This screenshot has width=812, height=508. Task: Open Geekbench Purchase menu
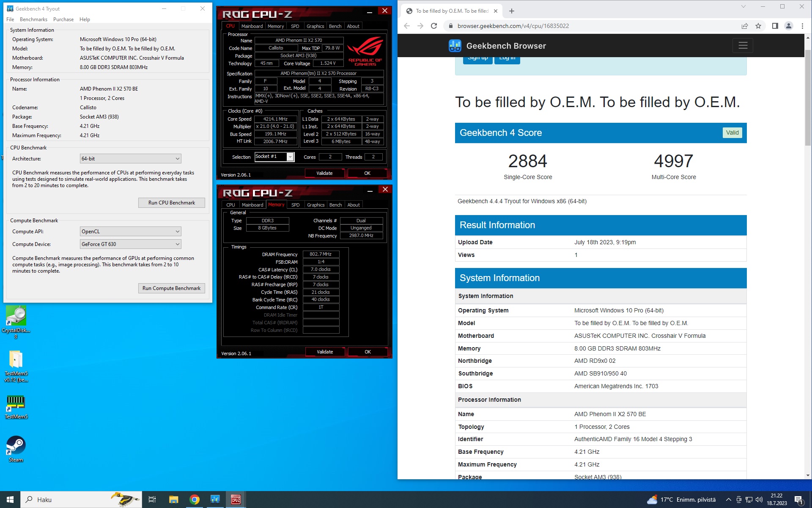[63, 19]
